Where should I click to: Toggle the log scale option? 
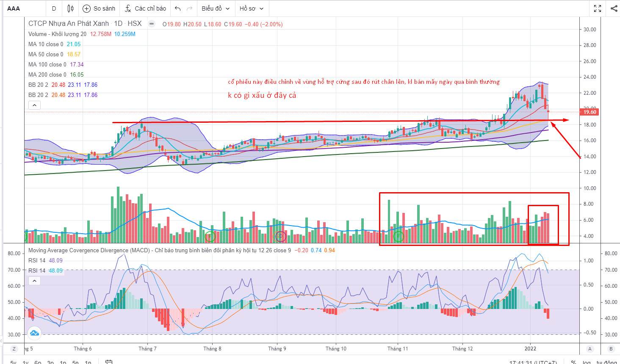pyautogui.click(x=586, y=362)
